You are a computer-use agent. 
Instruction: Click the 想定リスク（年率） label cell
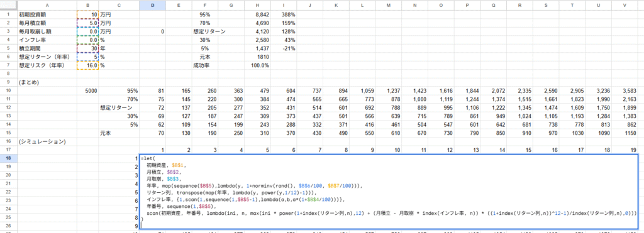pos(47,65)
